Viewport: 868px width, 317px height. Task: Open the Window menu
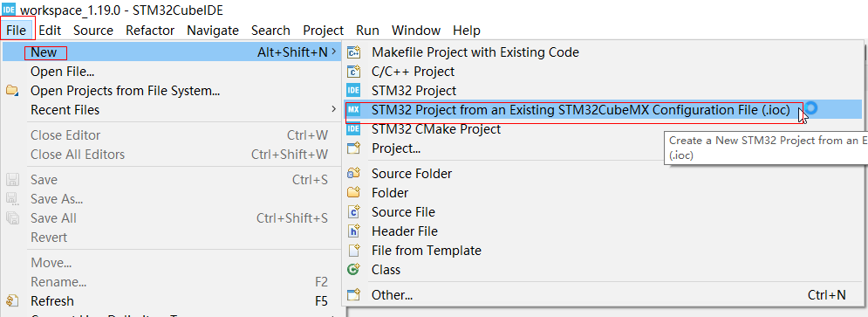click(416, 30)
